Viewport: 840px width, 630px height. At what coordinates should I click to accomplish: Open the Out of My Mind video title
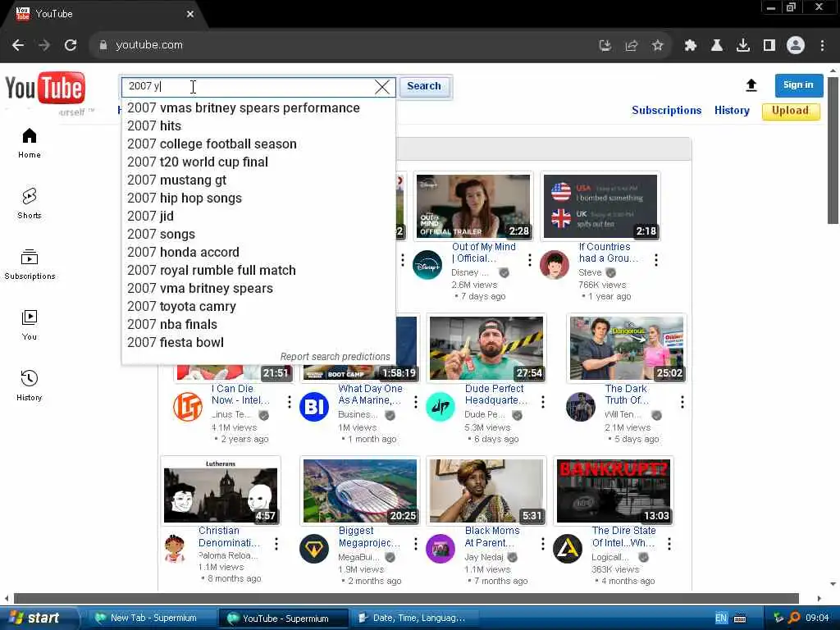pos(484,253)
